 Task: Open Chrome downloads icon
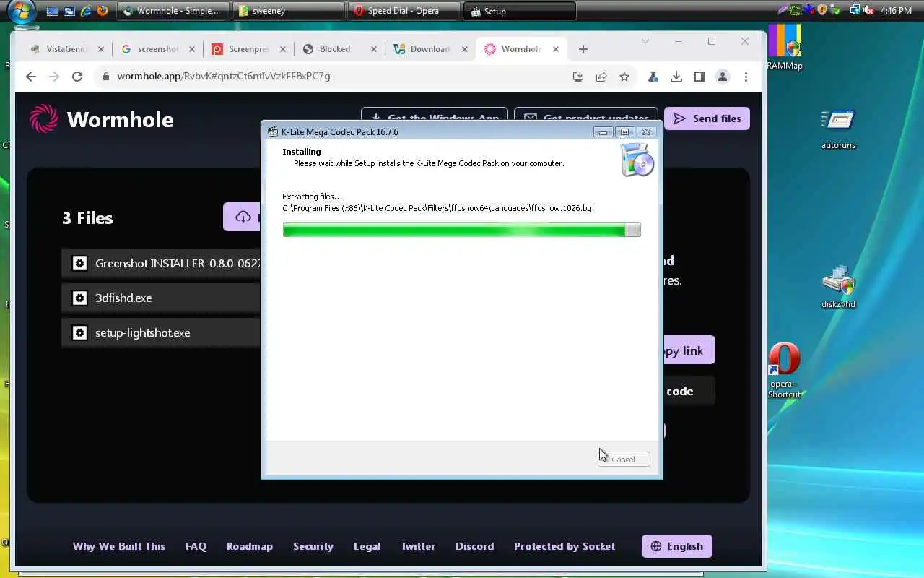click(x=676, y=77)
